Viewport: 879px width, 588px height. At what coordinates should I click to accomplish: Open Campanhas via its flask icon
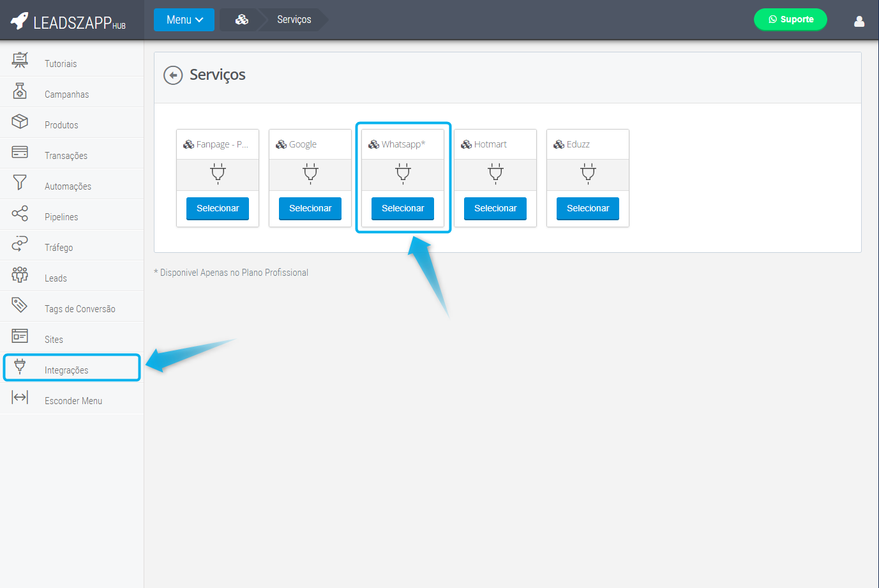[x=20, y=91]
